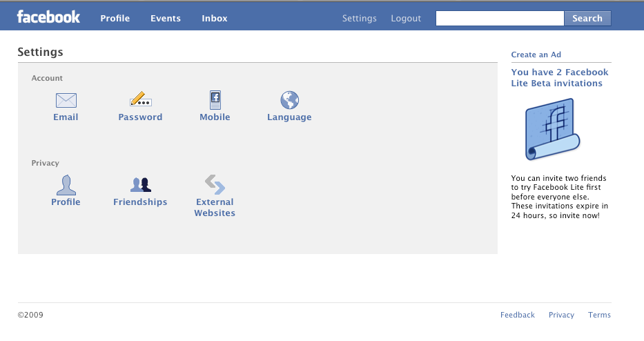Open External Websites privacy link

pos(215,208)
